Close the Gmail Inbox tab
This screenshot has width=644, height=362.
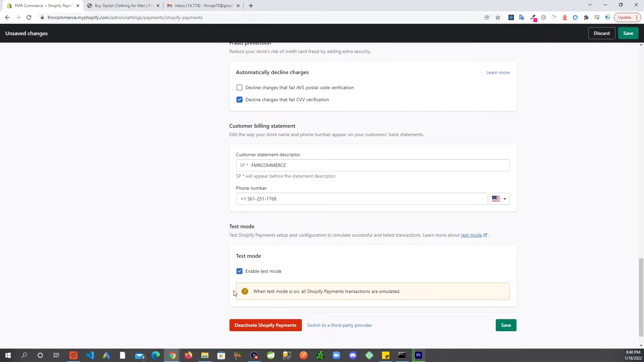tap(238, 6)
